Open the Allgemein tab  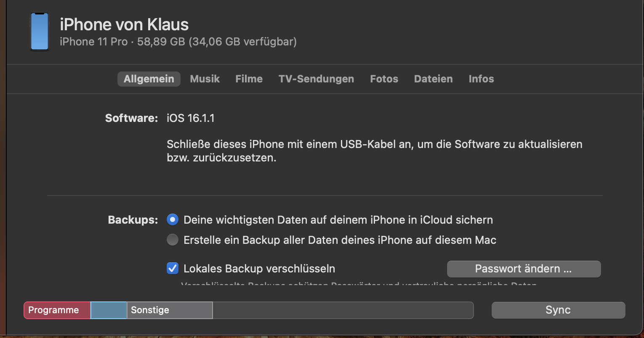pyautogui.click(x=149, y=79)
